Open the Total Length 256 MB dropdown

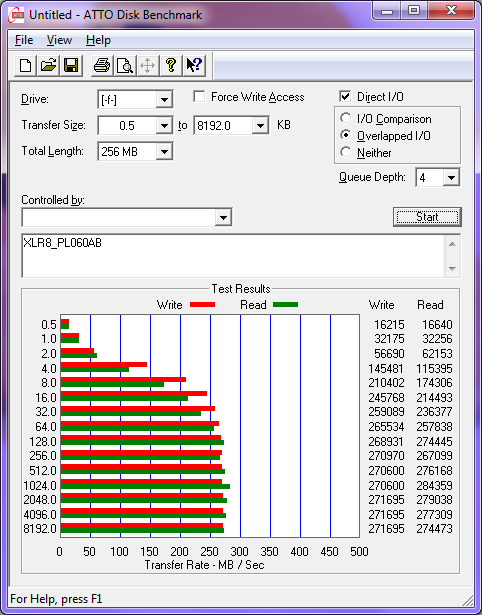coord(164,151)
